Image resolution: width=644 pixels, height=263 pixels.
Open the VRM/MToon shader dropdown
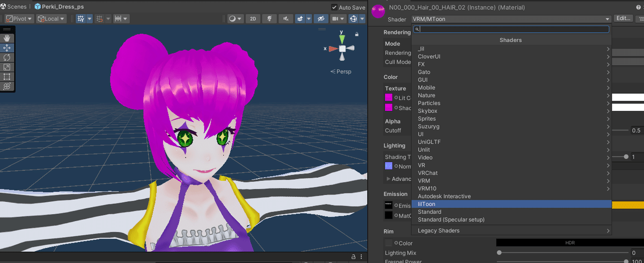(511, 19)
